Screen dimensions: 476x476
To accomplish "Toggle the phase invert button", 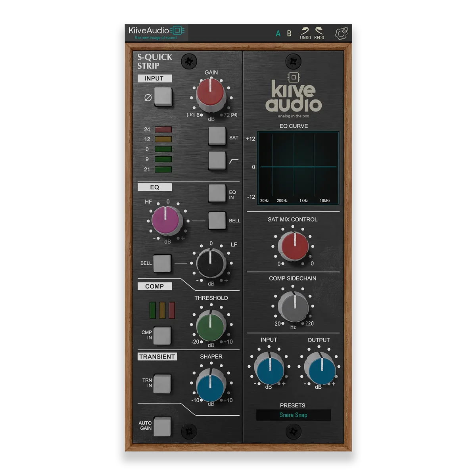I will click(x=163, y=97).
